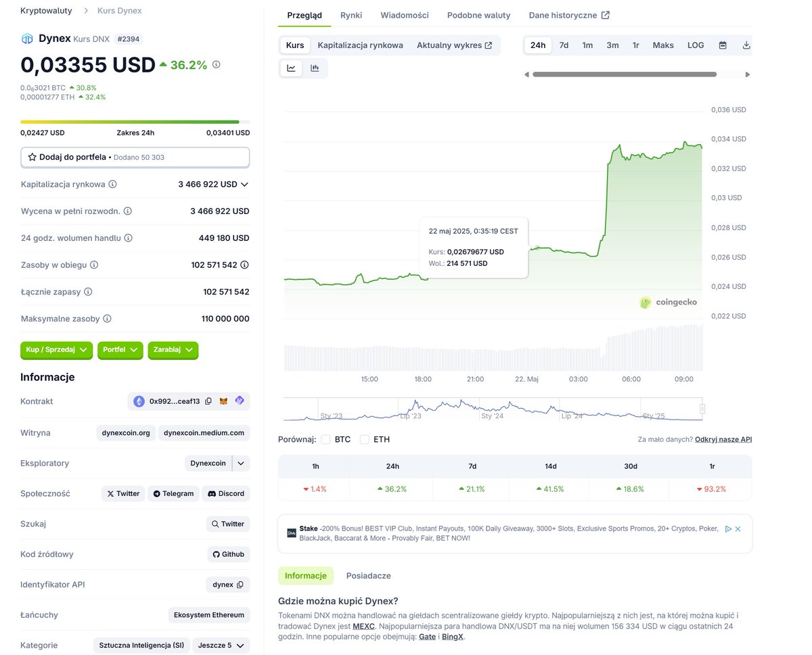The width and height of the screenshot is (812, 655).
Task: Copy the contract address 0x992...ceaf13
Action: coord(208,401)
